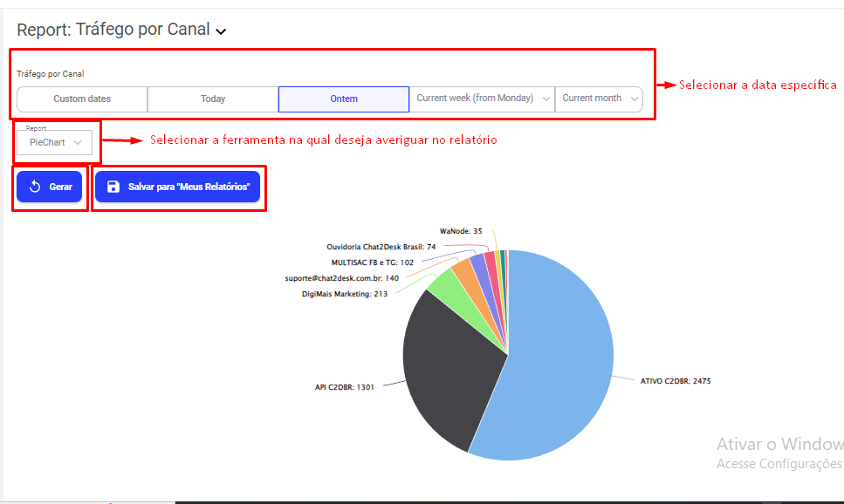The height and width of the screenshot is (504, 844).
Task: Expand the report title chevron
Action: pos(221,31)
